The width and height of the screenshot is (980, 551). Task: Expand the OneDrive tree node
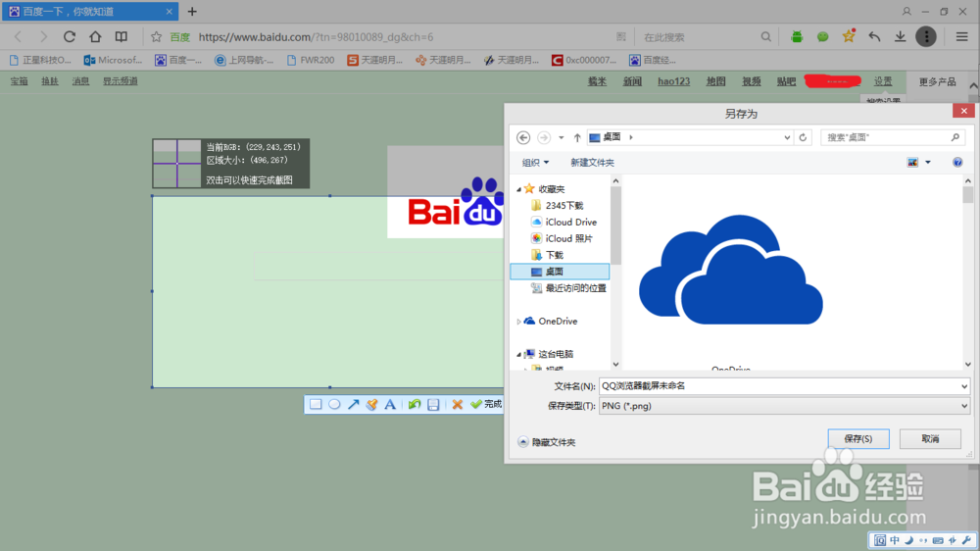coord(518,322)
